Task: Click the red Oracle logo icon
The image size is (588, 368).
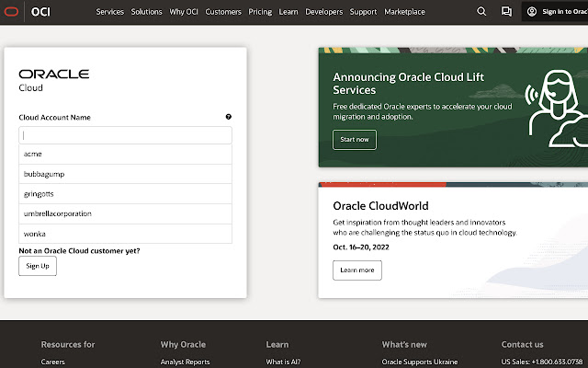Action: (11, 12)
